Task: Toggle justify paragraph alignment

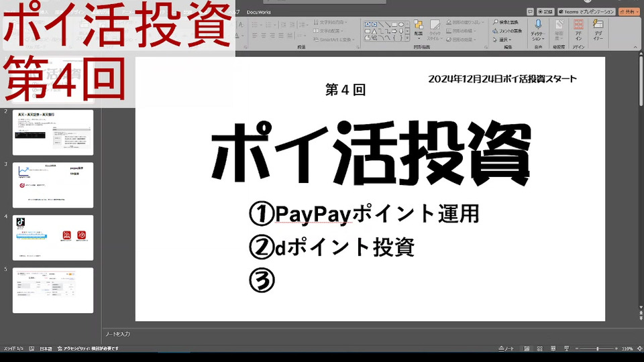Action: coord(281,36)
